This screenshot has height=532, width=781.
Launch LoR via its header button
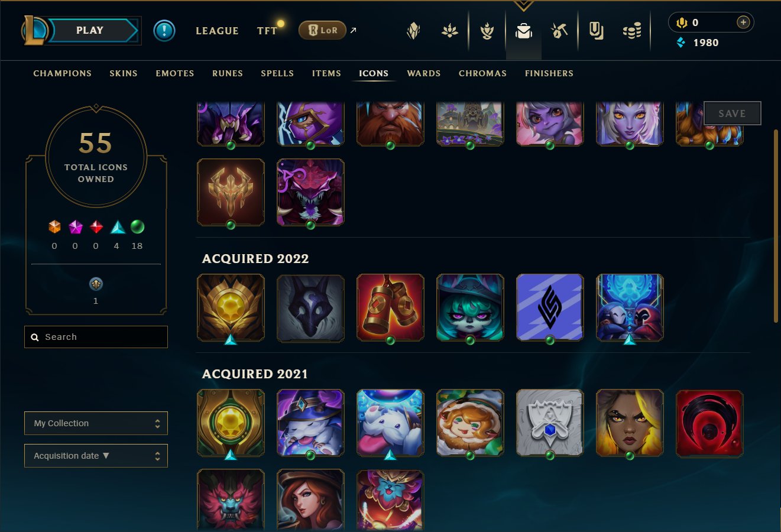coord(322,30)
